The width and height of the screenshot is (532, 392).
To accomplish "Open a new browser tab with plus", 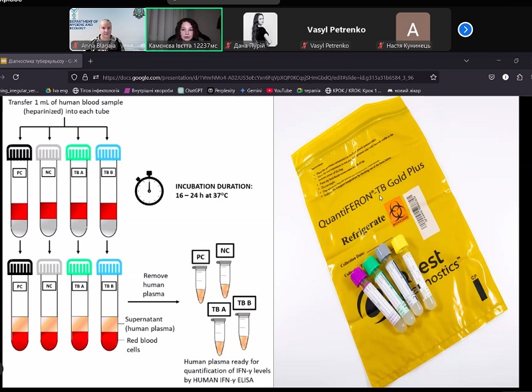I will tap(90, 61).
